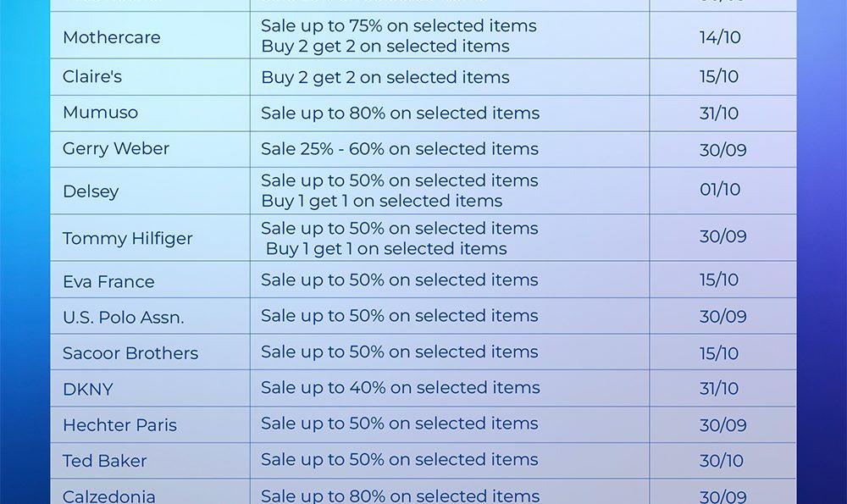This screenshot has height=504, width=847.
Task: Click the Calzedonia brand name
Action: [x=108, y=496]
